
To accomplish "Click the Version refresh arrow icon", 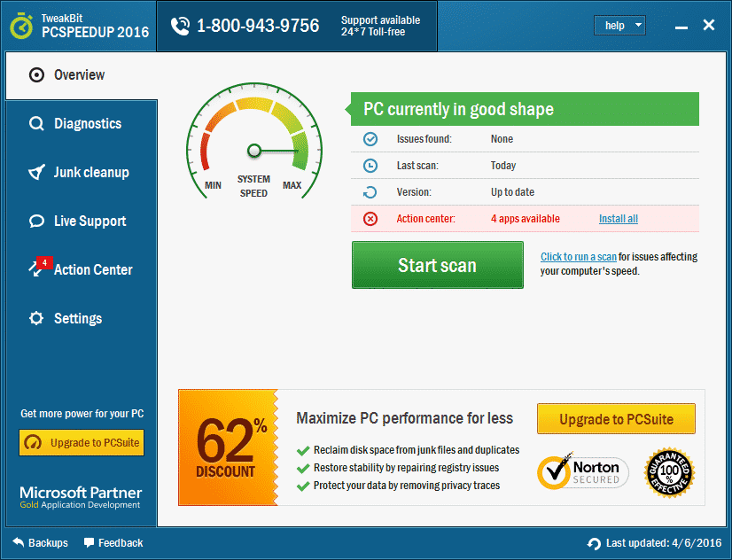I will coord(370,192).
